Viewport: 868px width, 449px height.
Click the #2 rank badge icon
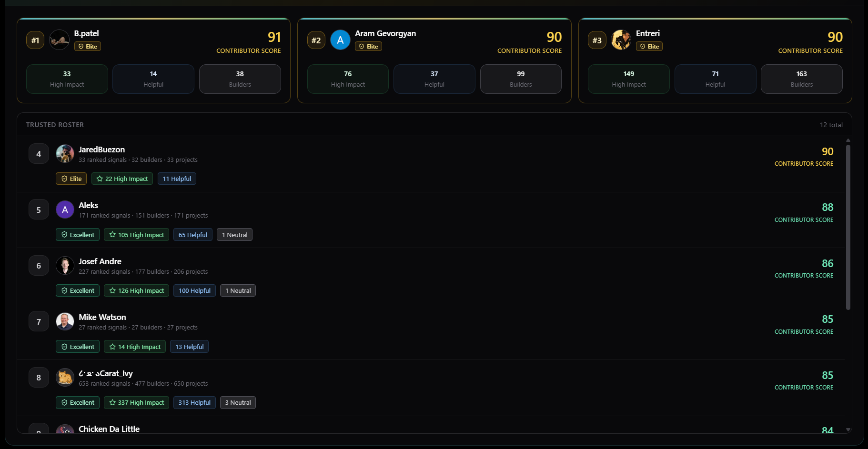[316, 40]
